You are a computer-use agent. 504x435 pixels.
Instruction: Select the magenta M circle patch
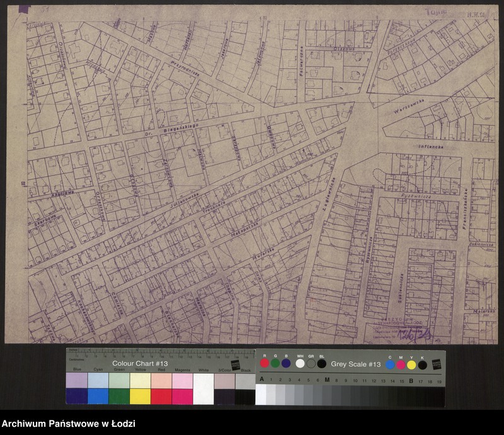pyautogui.click(x=401, y=364)
